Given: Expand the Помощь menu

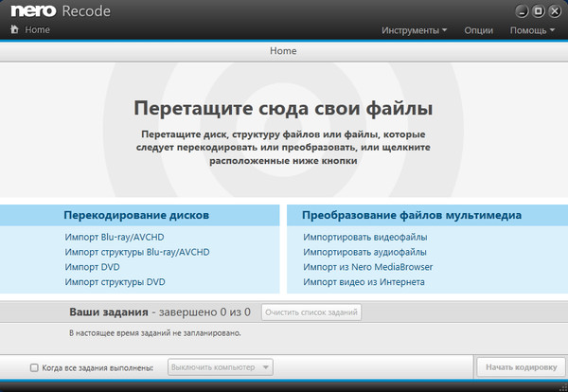Looking at the screenshot, I should [533, 30].
